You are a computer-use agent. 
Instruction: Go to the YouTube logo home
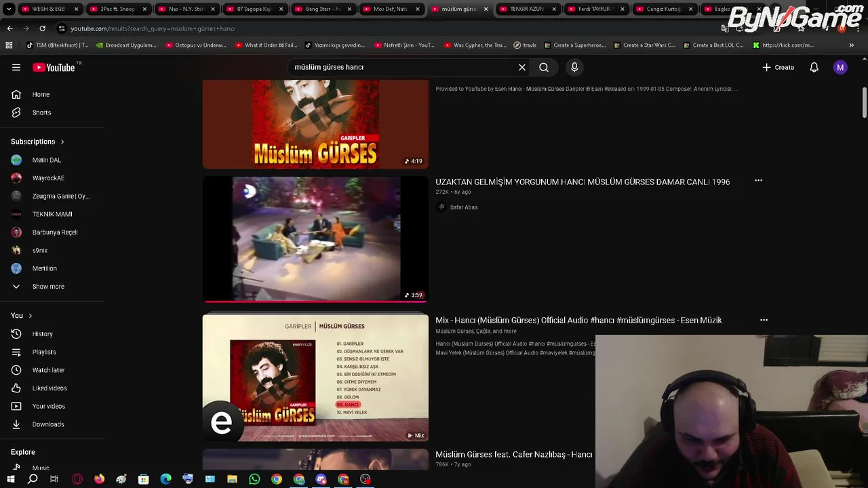coord(54,67)
